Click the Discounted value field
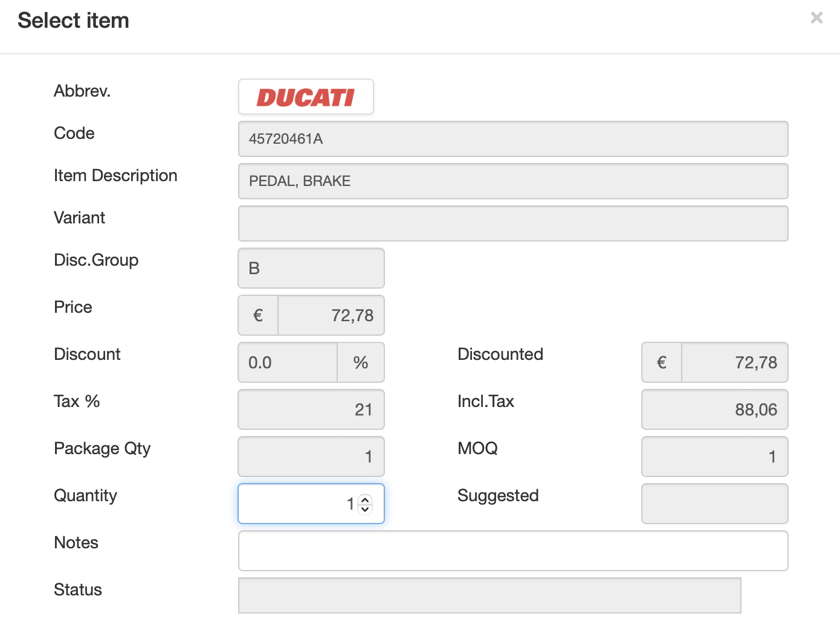The height and width of the screenshot is (628, 840). click(x=734, y=362)
